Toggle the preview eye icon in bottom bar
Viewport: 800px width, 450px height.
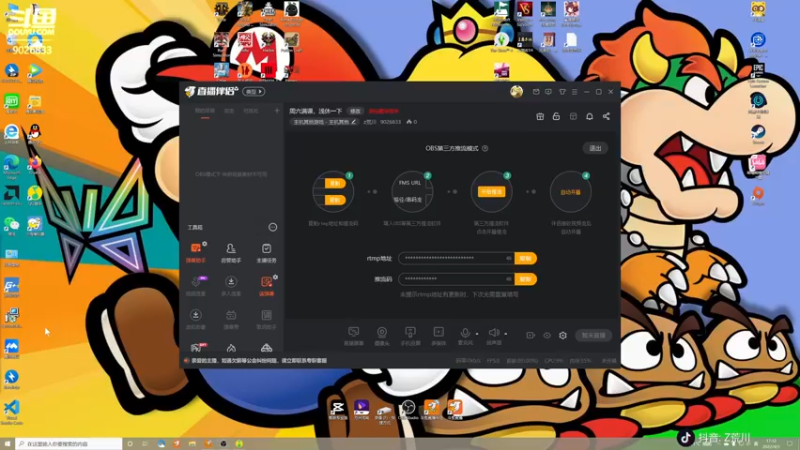547,335
